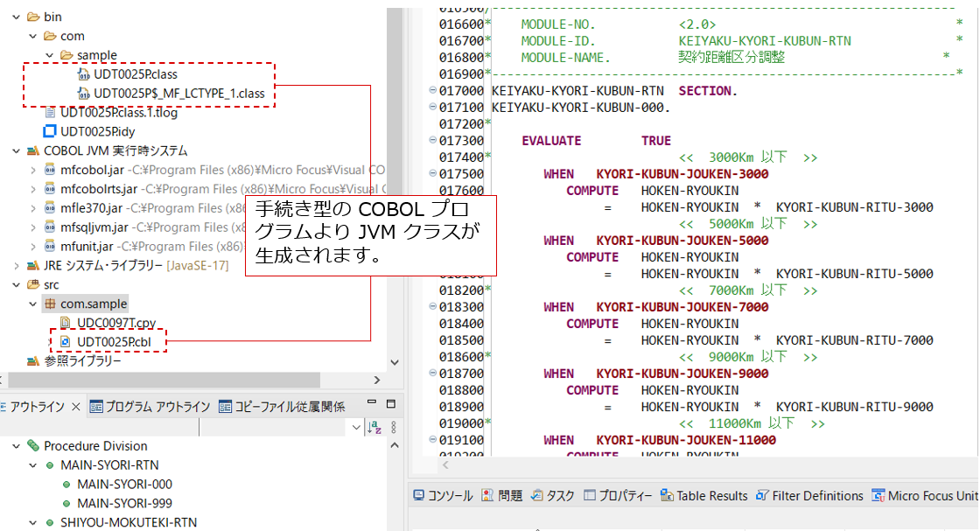Click KYORI-KUBUN-JOUKEN-3000 in the editor
This screenshot has width=980, height=531.
coord(682,174)
